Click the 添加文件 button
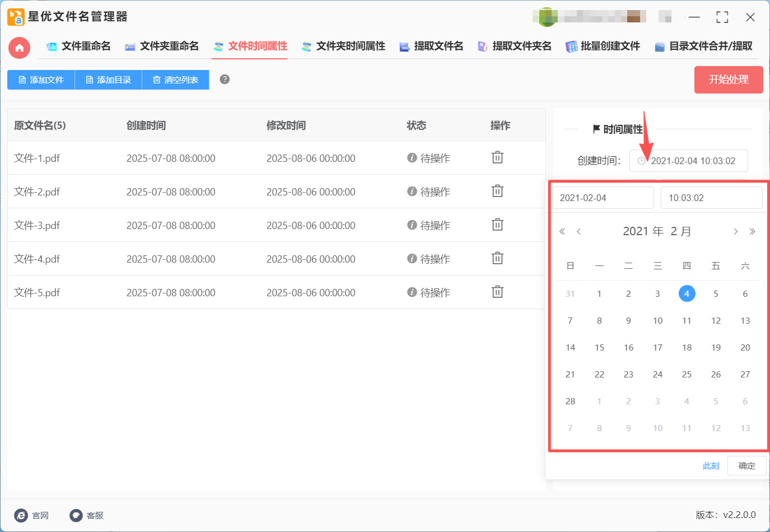Screen dimensions: 770x532 [x=41, y=80]
